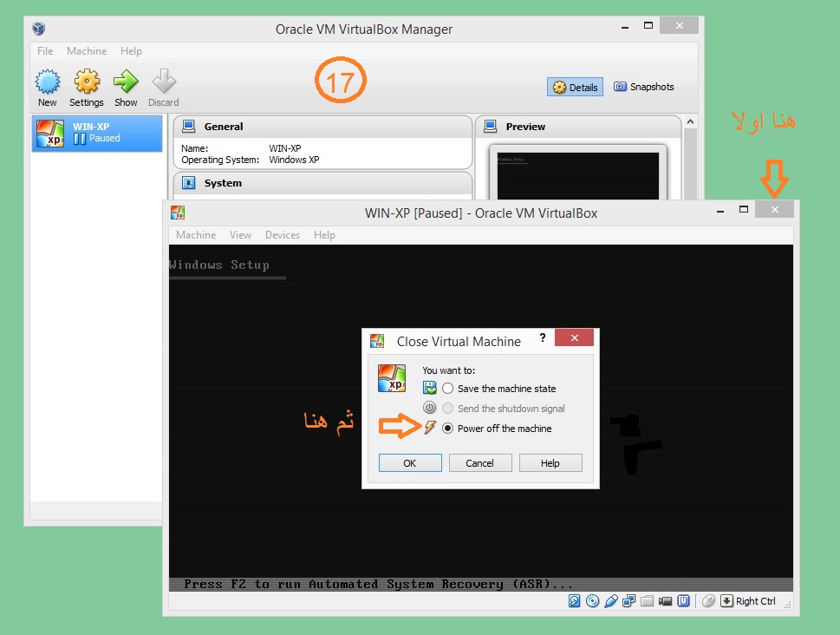Click the green Show arrow icon

[x=126, y=88]
